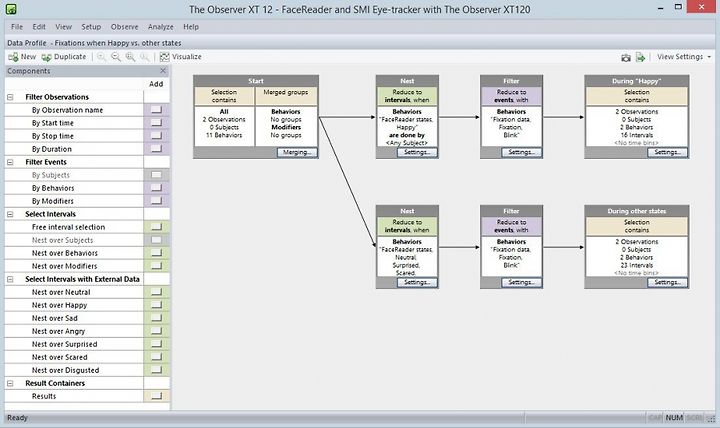Click the camera snapshot icon
Image resolution: width=720 pixels, height=428 pixels.
pyautogui.click(x=626, y=57)
